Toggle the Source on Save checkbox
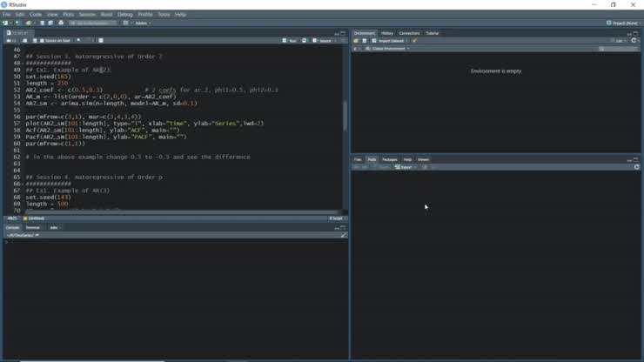The height and width of the screenshot is (362, 644). point(43,41)
